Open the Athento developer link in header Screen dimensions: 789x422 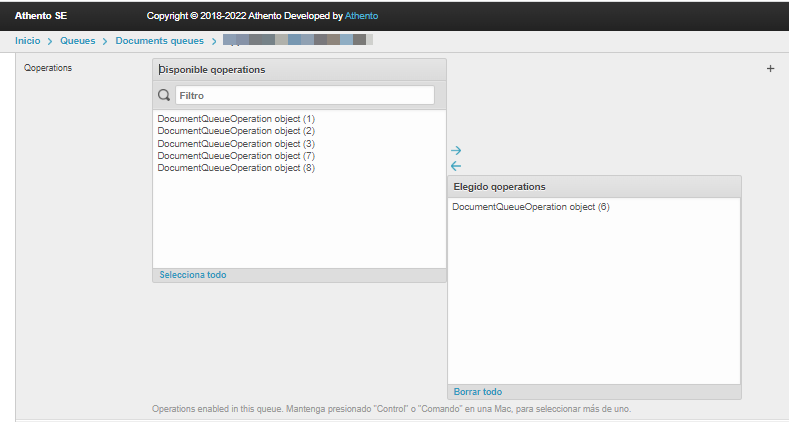pyautogui.click(x=361, y=16)
